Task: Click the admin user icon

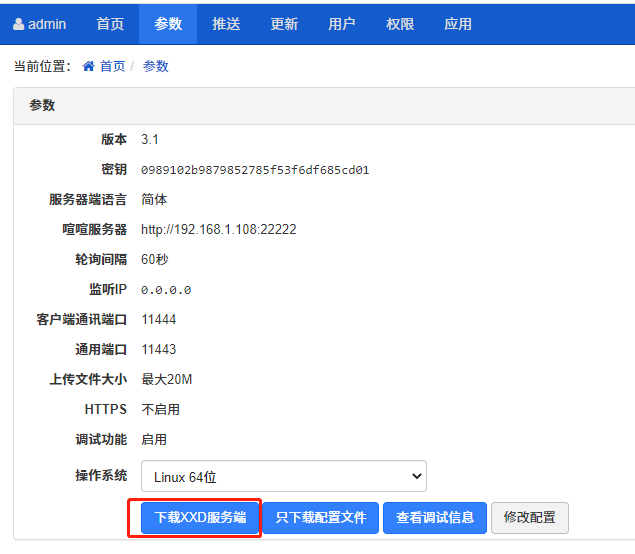Action: tap(19, 24)
